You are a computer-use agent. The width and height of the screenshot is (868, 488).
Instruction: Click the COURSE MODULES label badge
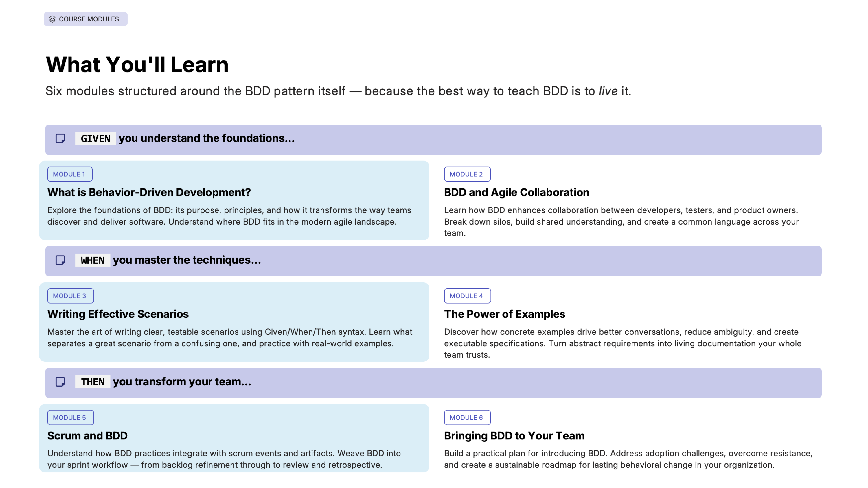[x=86, y=19]
